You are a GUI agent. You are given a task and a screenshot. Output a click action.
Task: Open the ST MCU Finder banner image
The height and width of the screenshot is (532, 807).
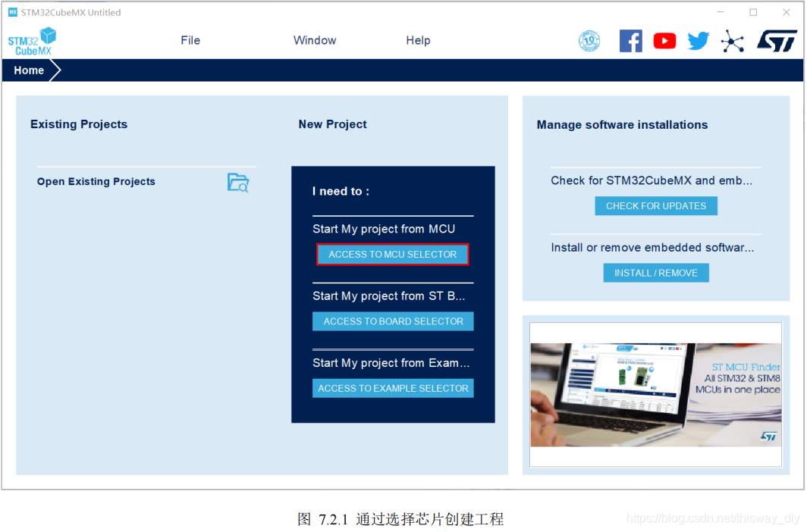[655, 395]
